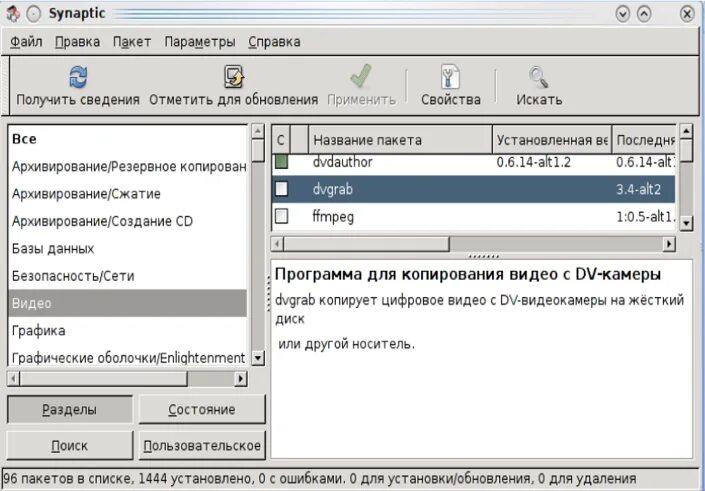Select Архивирование/Резервное копирование section

(127, 166)
